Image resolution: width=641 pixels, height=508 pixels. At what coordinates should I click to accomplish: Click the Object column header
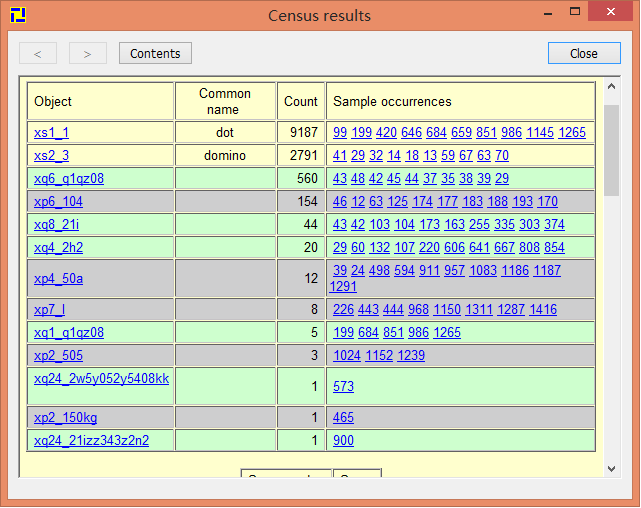click(x=101, y=101)
